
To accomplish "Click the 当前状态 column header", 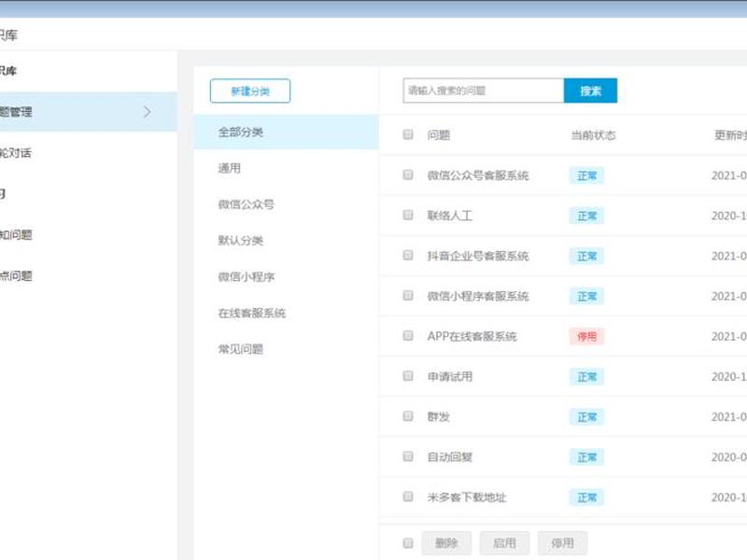I will tap(594, 135).
